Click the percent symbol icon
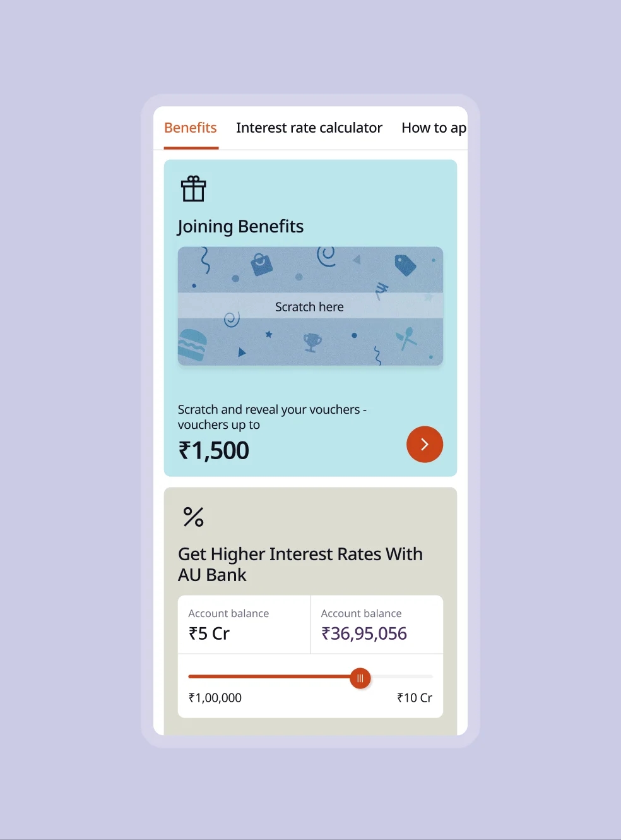This screenshot has height=840, width=621. 193,517
